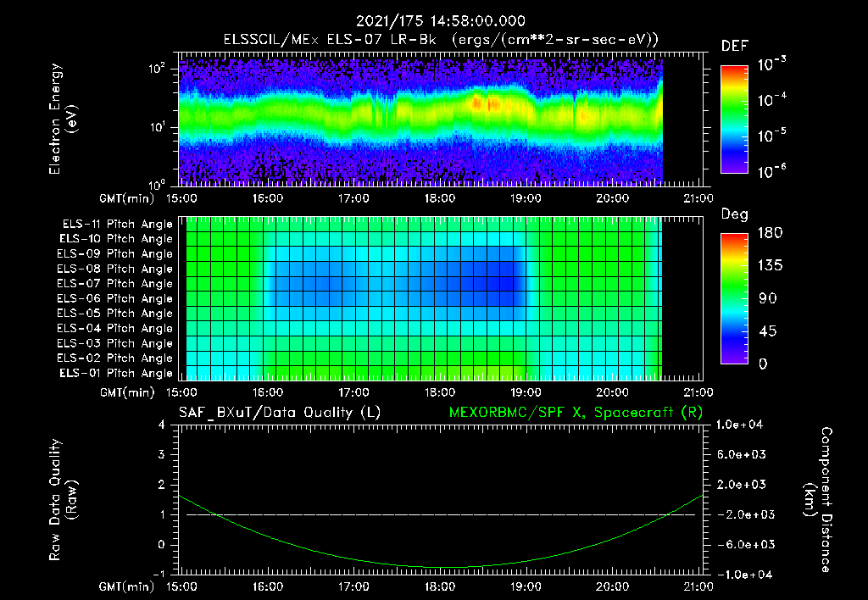868x600 pixels.
Task: Select the ELS-10 Pitch Angle row label
Action: click(116, 239)
